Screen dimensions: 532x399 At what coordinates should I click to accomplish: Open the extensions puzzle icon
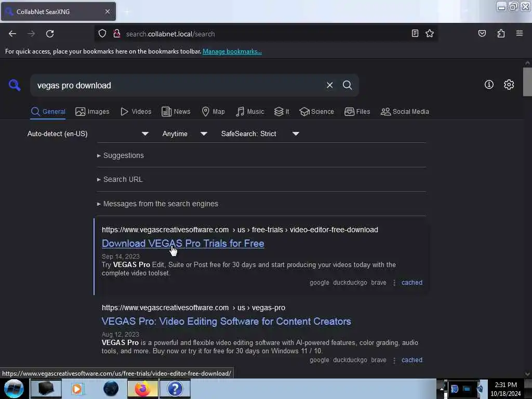pos(501,33)
